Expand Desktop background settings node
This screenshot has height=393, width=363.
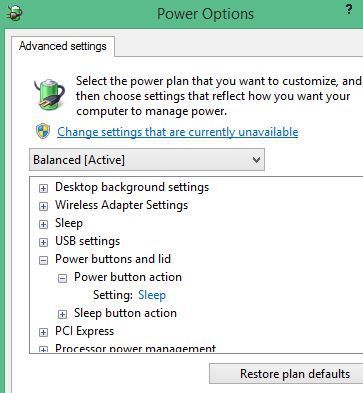click(43, 188)
